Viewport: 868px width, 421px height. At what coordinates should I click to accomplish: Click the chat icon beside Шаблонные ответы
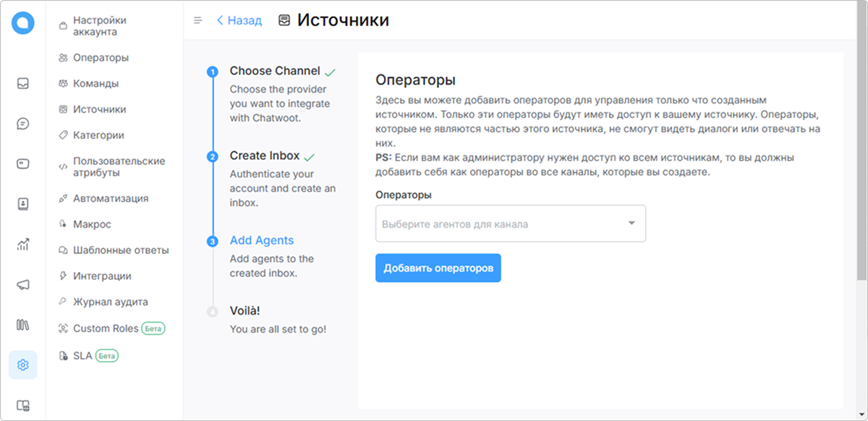coord(63,250)
